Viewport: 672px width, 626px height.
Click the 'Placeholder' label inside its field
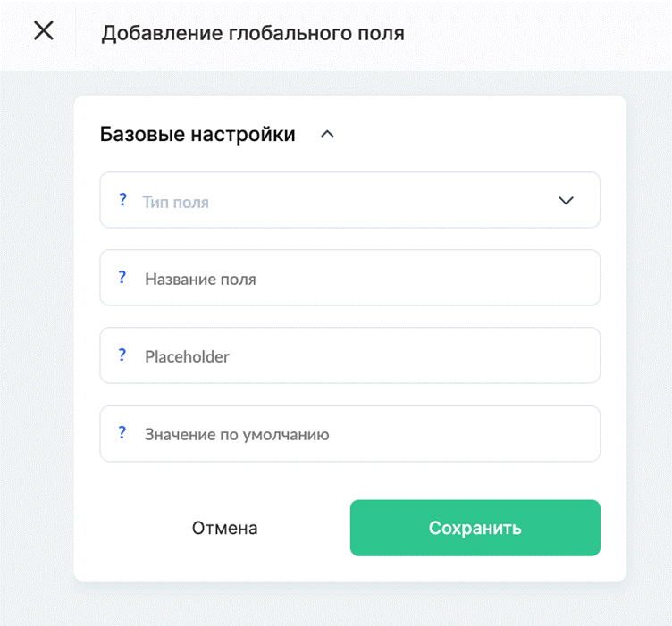point(187,356)
